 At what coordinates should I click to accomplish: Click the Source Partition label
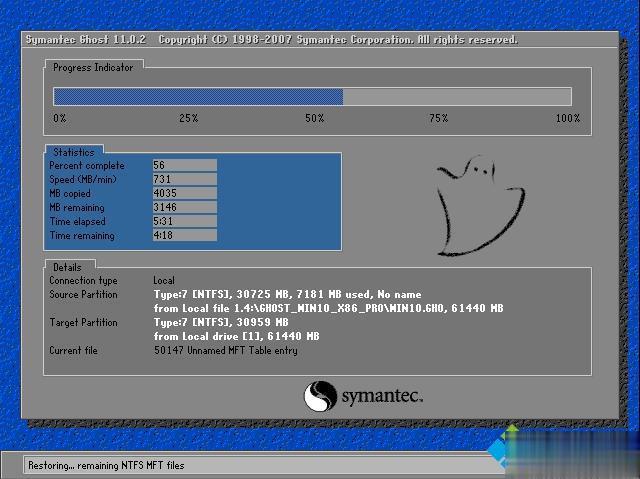[x=83, y=295]
